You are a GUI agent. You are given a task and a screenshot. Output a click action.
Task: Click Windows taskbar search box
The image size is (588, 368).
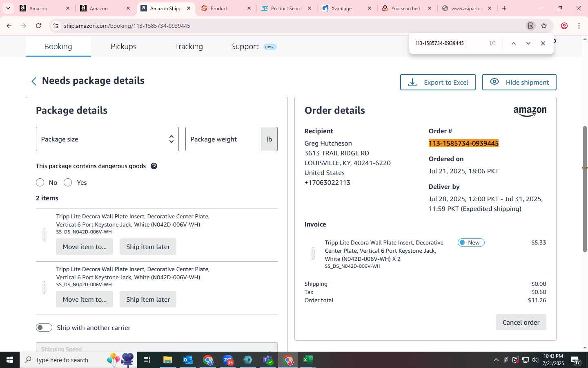(78, 360)
